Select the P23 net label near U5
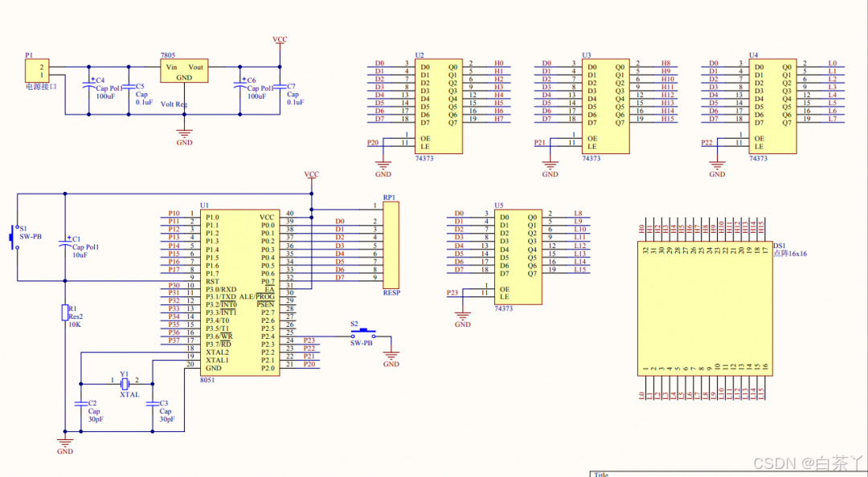The width and height of the screenshot is (868, 477). [x=452, y=293]
